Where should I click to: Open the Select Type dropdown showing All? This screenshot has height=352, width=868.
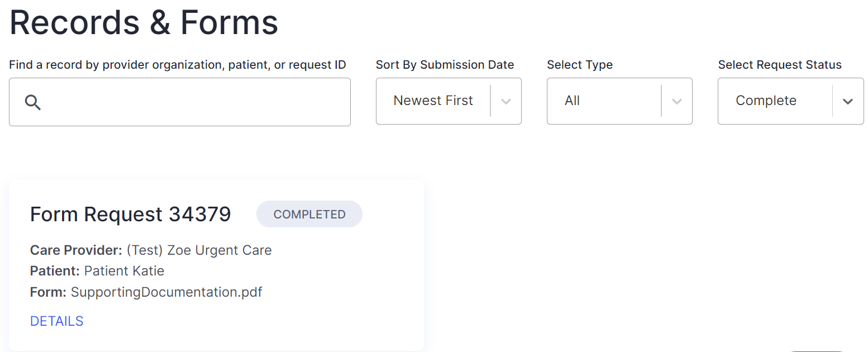click(x=603, y=101)
